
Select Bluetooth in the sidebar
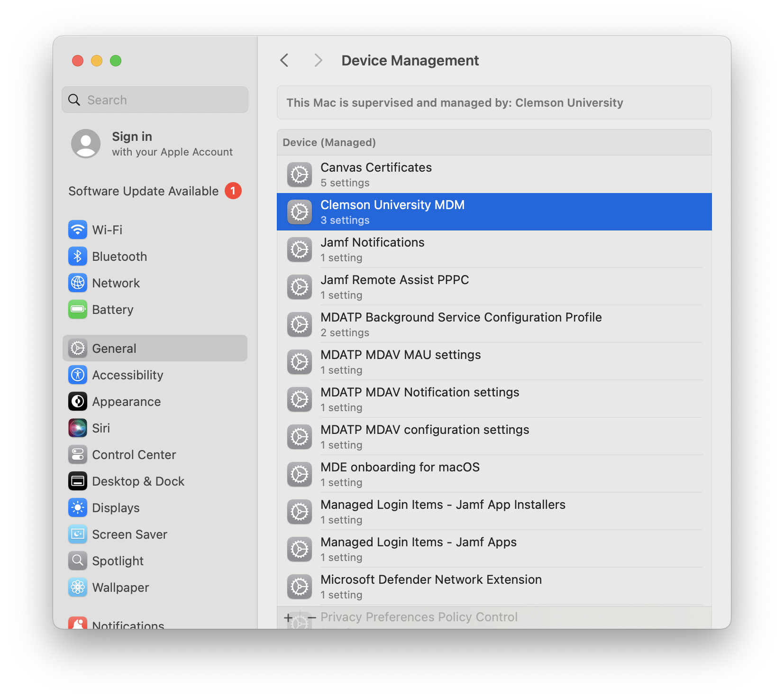click(x=155, y=257)
